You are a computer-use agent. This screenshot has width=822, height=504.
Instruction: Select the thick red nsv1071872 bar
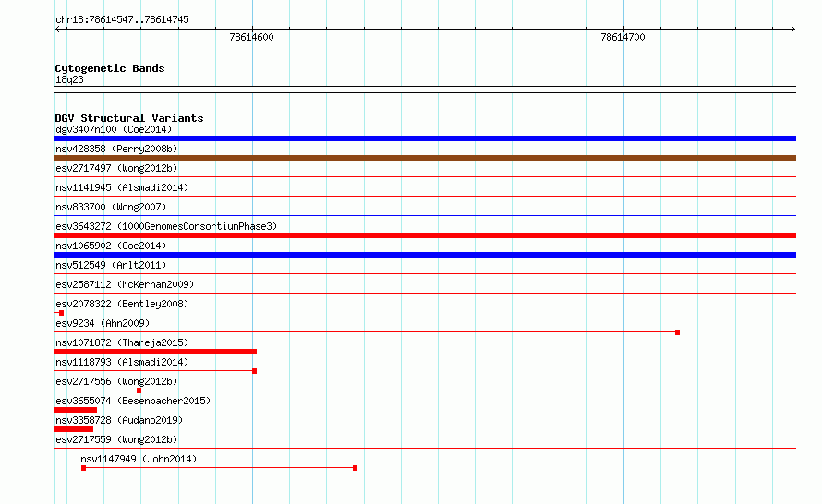click(x=156, y=352)
